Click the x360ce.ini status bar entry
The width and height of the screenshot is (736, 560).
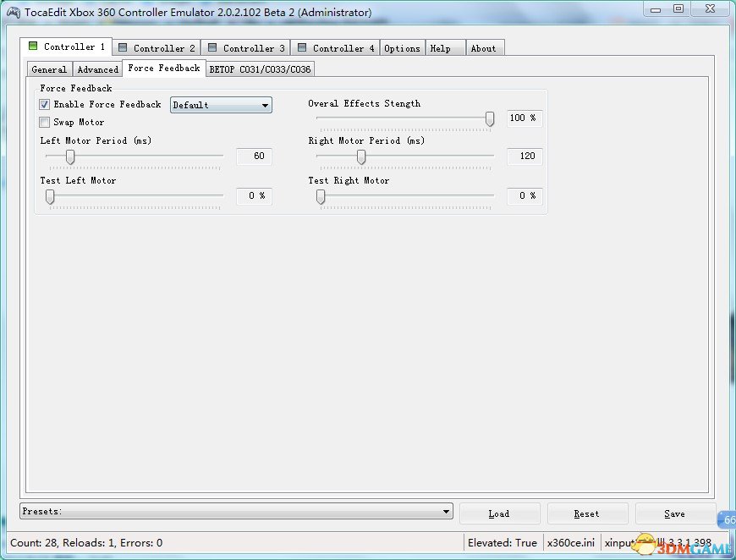point(571,543)
